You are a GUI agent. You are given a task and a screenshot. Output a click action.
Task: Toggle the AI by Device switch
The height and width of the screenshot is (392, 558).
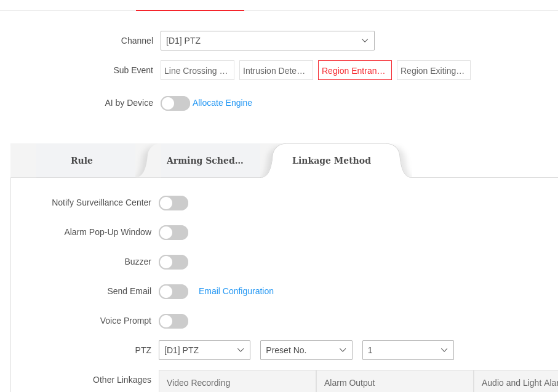[175, 103]
